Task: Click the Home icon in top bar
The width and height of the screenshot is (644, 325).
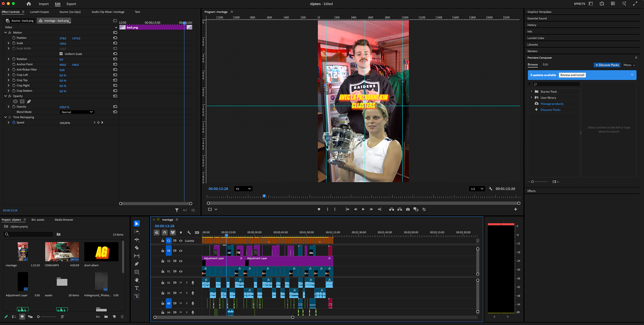Action: (29, 4)
